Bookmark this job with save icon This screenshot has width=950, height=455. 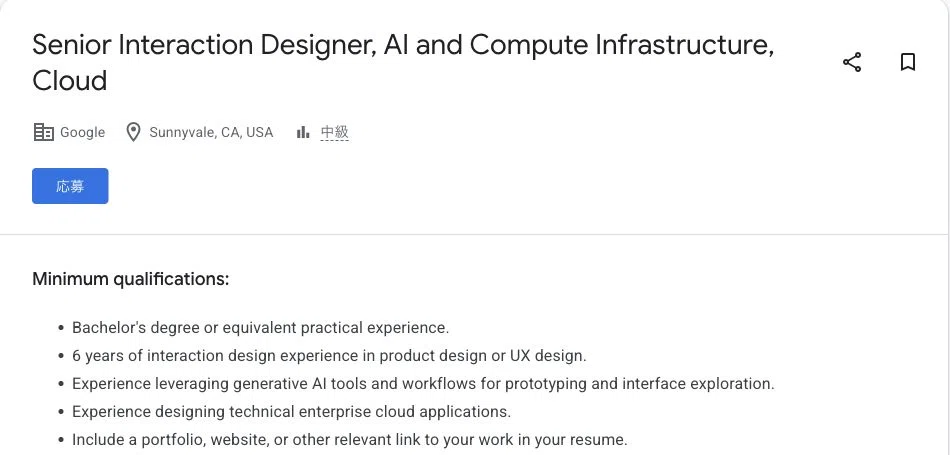(x=907, y=62)
